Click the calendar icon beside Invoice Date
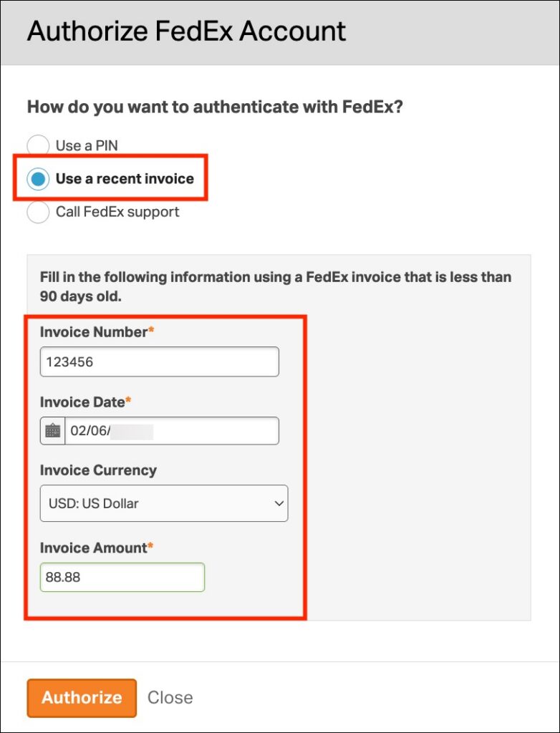560x733 pixels. [x=53, y=430]
